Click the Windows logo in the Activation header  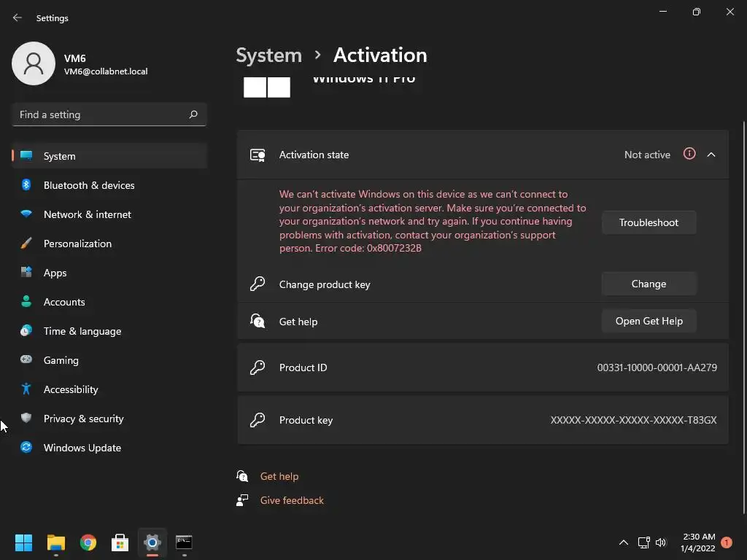[x=267, y=87]
